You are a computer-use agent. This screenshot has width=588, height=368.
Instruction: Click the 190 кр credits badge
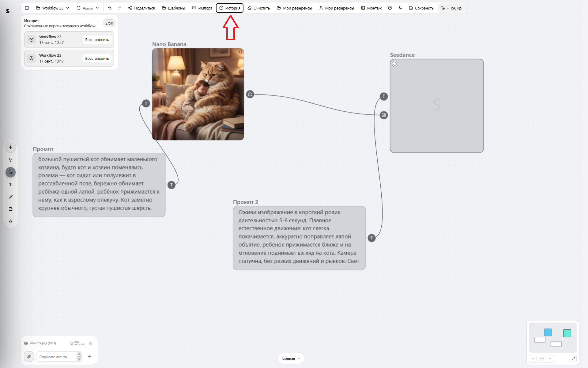pos(451,8)
